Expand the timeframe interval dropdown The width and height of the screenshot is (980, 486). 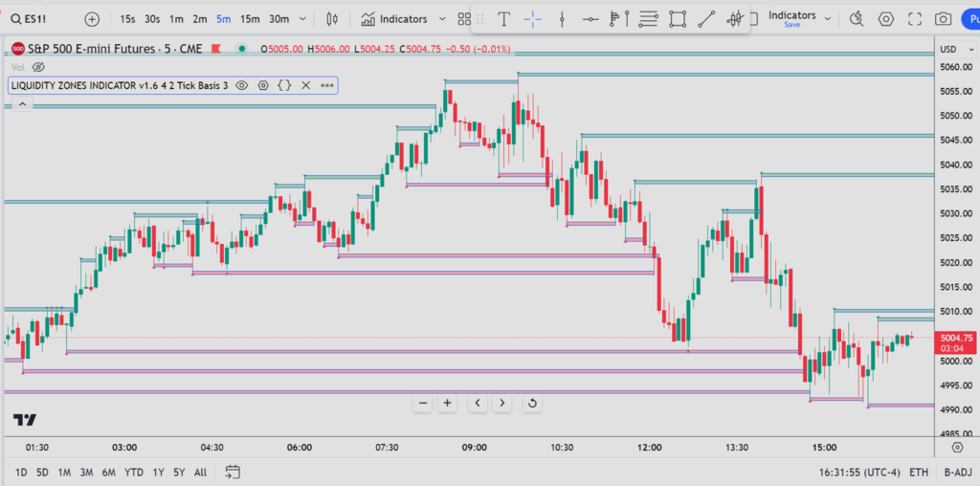pos(303,19)
